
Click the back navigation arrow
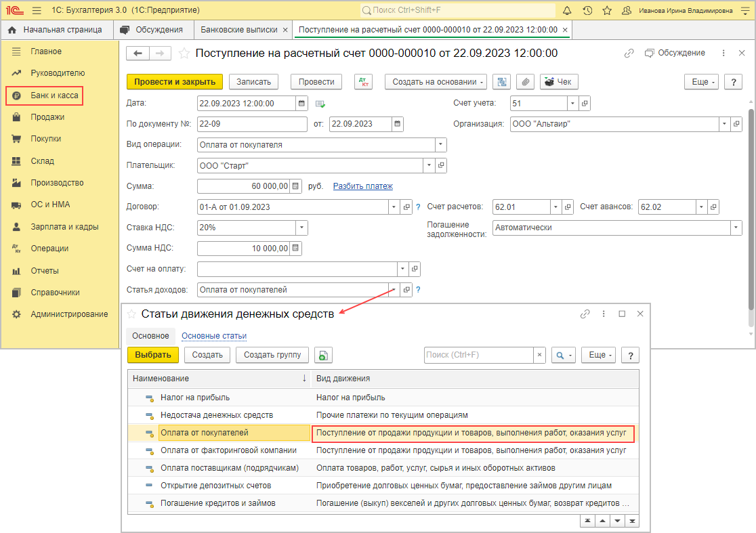point(138,54)
